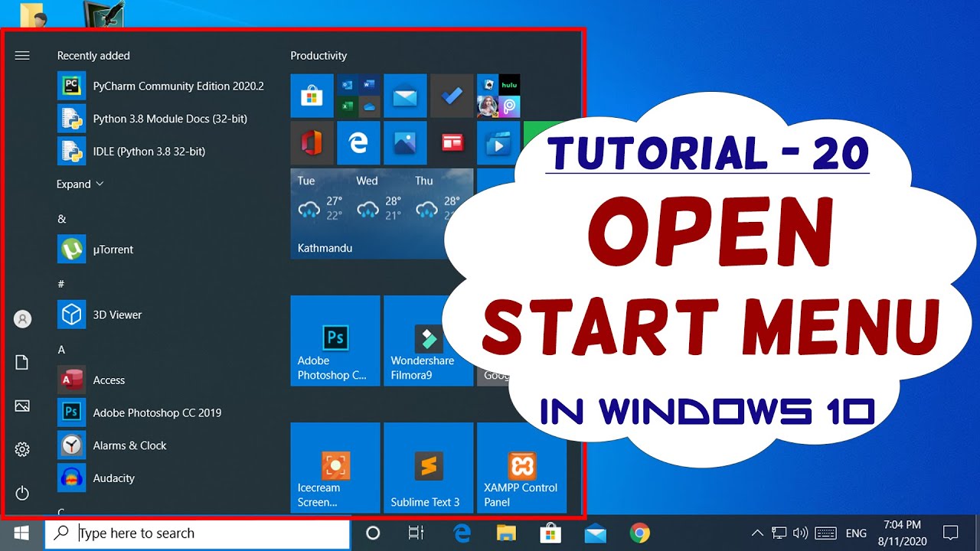Open the Mail tile

point(405,96)
